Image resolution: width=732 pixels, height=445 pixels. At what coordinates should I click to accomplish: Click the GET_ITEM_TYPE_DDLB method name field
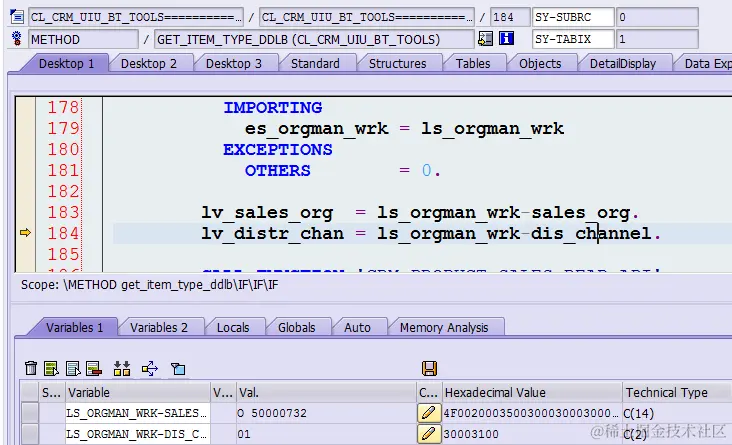[314, 39]
